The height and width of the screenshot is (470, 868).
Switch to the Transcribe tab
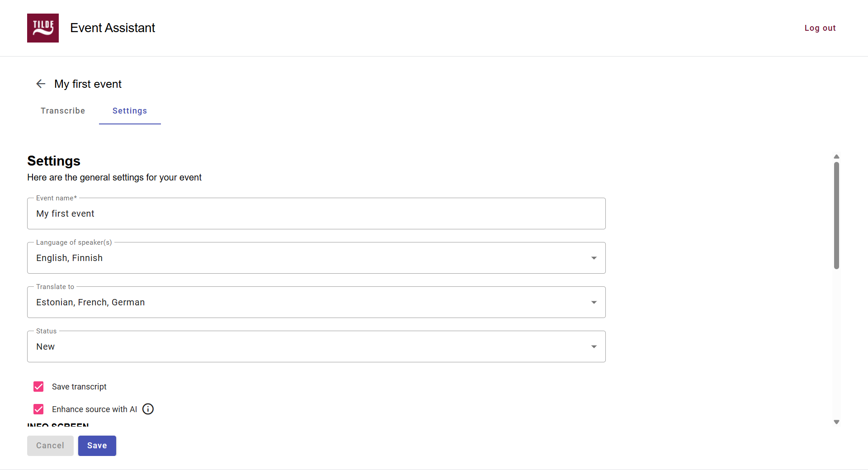tap(63, 111)
